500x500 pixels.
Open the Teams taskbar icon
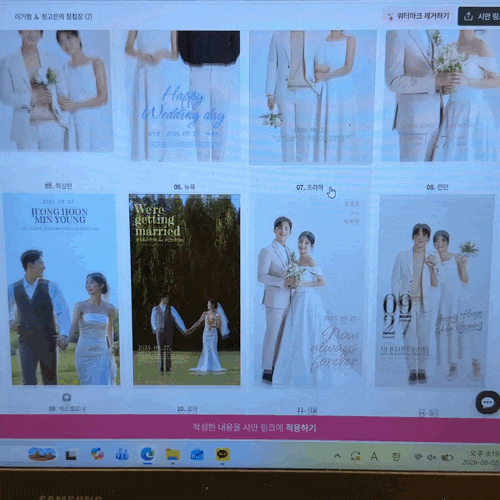click(122, 454)
